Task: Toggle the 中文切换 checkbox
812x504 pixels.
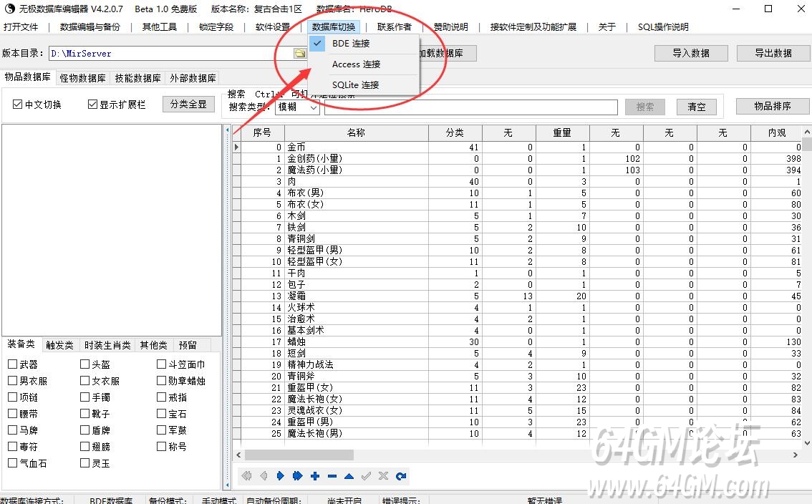Action: (x=17, y=105)
